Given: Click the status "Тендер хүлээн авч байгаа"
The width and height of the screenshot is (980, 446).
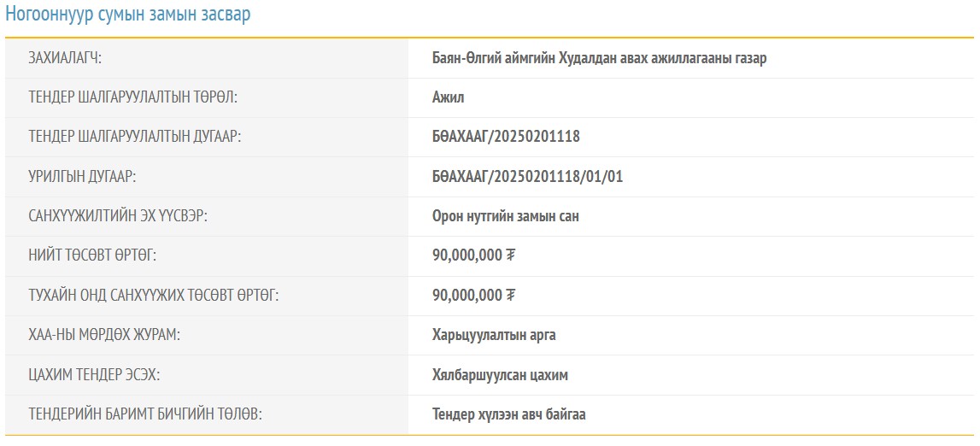Looking at the screenshot, I should [508, 414].
